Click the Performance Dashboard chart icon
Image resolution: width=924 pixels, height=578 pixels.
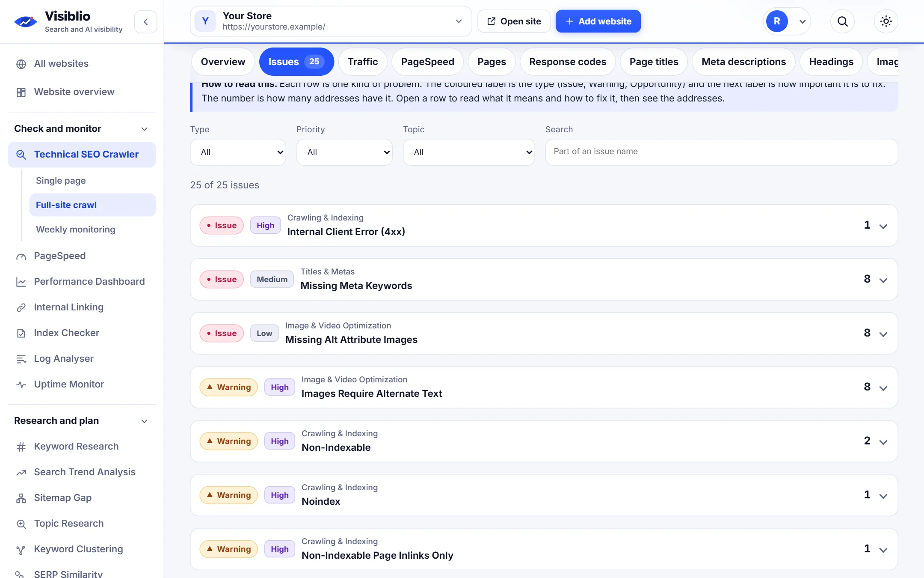click(x=21, y=282)
